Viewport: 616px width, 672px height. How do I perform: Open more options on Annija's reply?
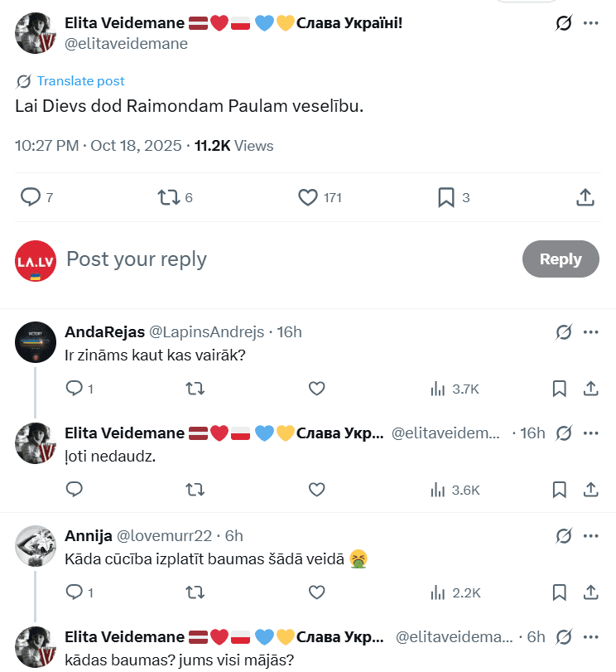590,535
